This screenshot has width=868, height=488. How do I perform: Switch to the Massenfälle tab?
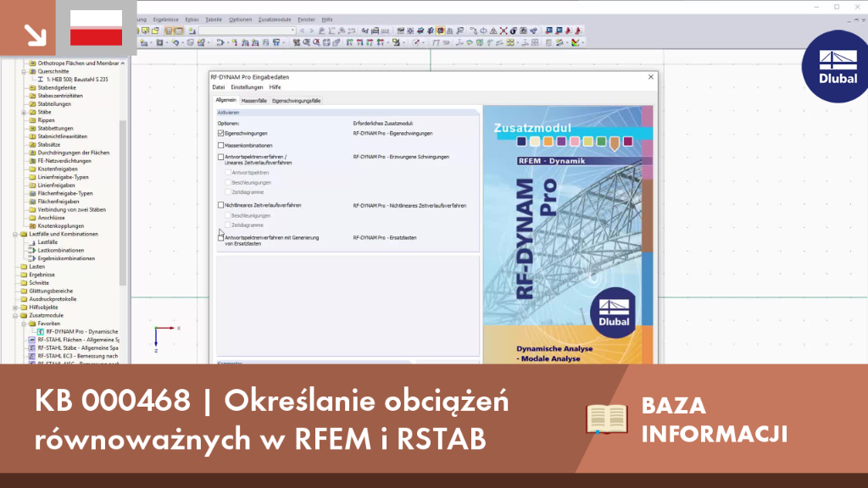click(254, 101)
